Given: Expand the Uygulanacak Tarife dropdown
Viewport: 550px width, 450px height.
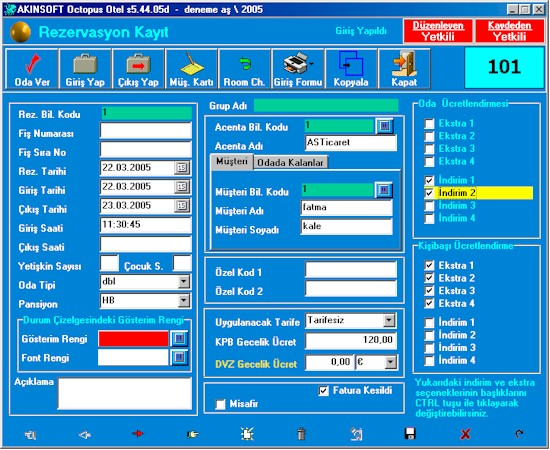Looking at the screenshot, I should click(x=389, y=320).
